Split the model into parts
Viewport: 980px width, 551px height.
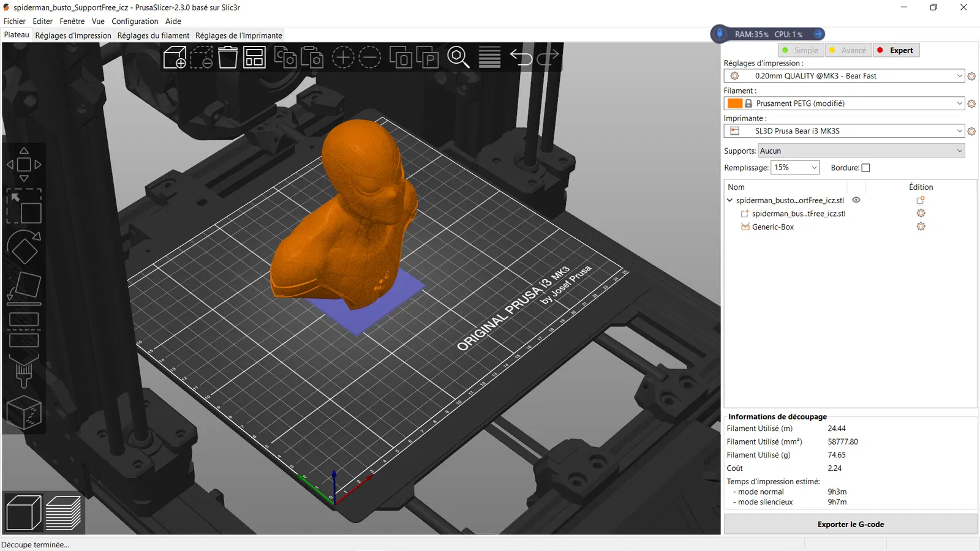point(428,57)
